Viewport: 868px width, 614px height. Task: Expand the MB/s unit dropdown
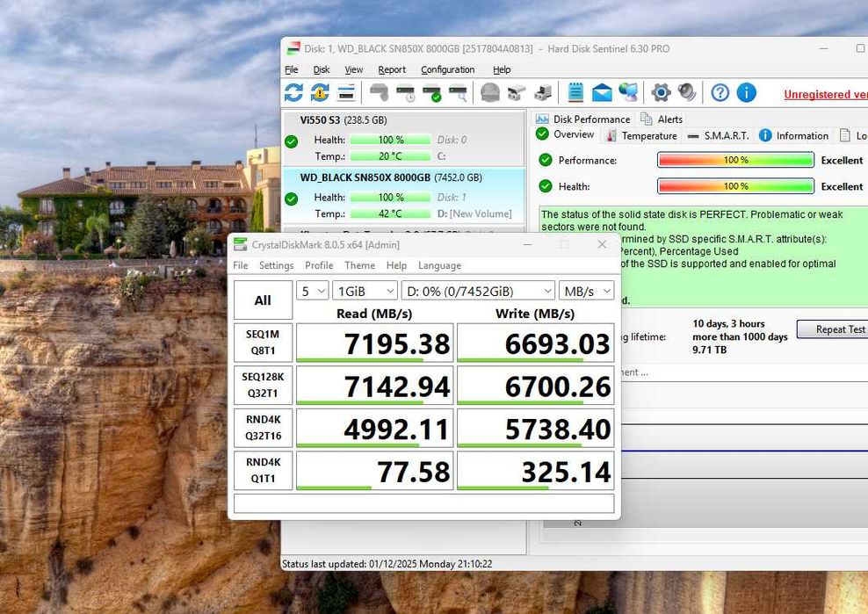(x=587, y=291)
